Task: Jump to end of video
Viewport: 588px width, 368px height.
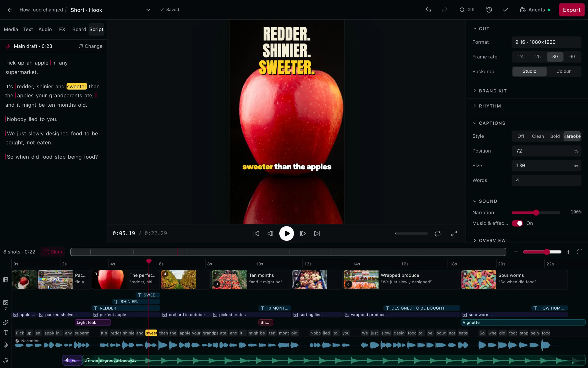Action: click(x=317, y=234)
